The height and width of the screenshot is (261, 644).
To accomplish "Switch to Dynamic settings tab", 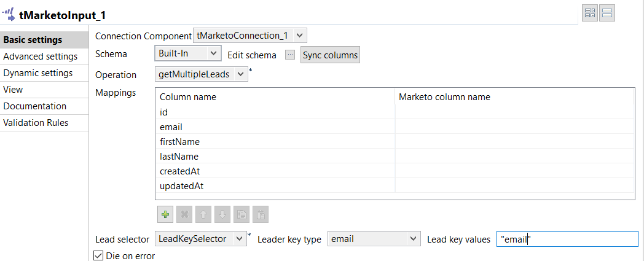I will click(x=38, y=73).
